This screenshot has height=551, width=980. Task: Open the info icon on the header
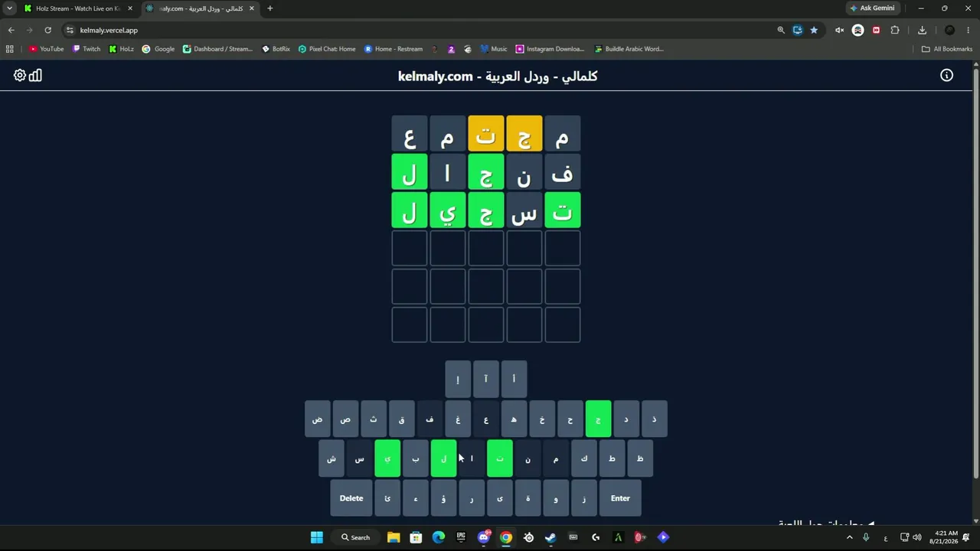coord(947,75)
